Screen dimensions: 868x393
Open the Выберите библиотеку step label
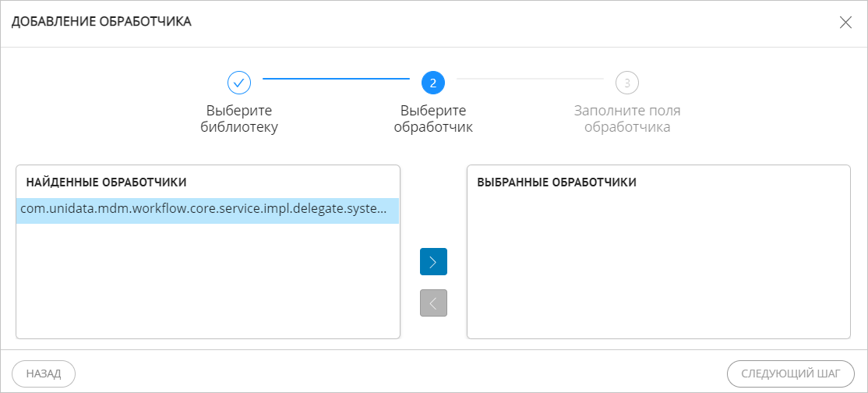pos(238,119)
